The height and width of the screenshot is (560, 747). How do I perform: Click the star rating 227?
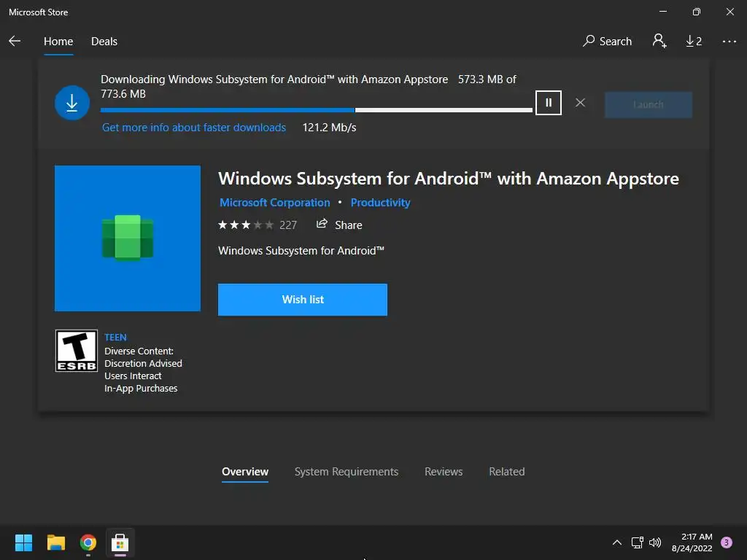coord(258,225)
